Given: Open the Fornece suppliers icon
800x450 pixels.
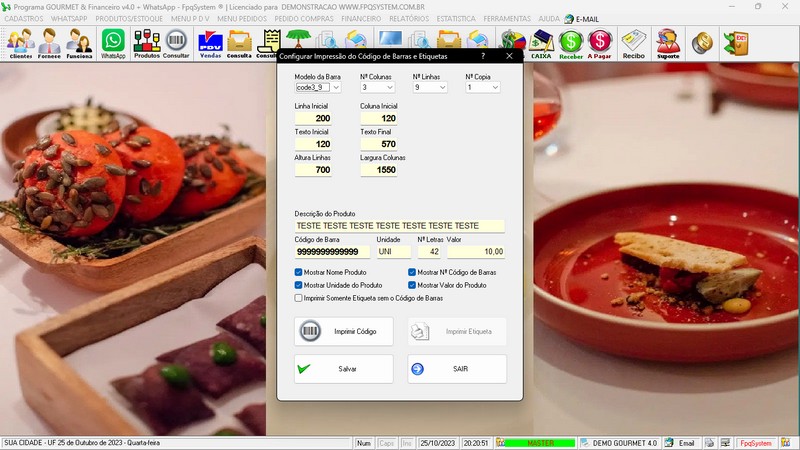Looking at the screenshot, I should coord(49,43).
